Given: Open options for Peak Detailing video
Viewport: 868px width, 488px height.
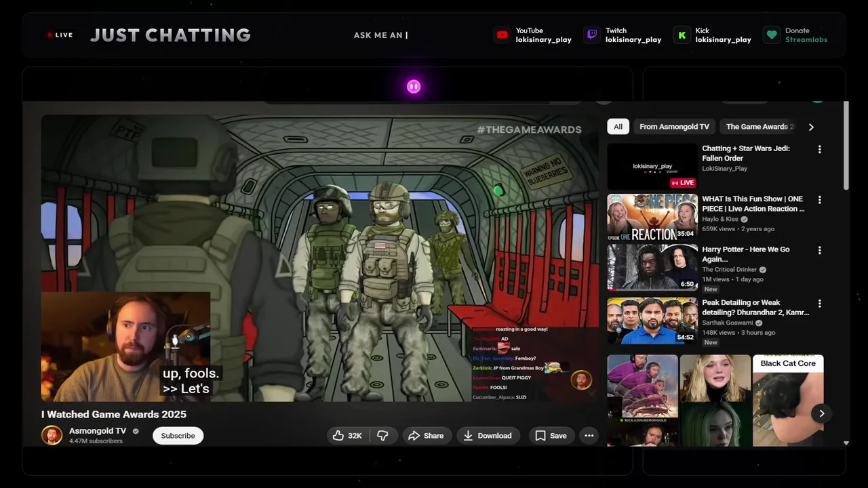Looking at the screenshot, I should click(x=819, y=304).
